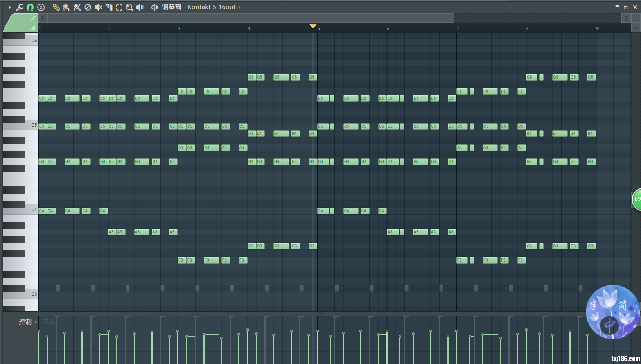
Task: Expand the arrow after Kontakt 5 16out
Action: 239,7
